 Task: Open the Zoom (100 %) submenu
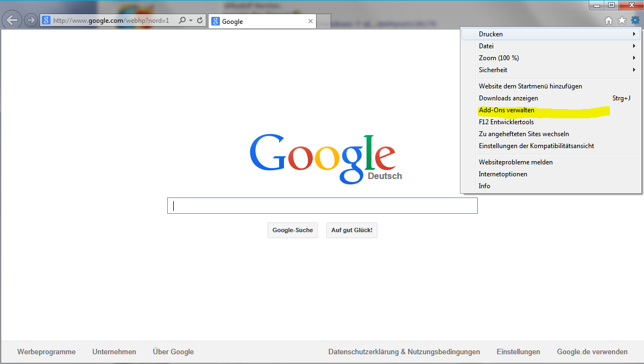(551, 58)
